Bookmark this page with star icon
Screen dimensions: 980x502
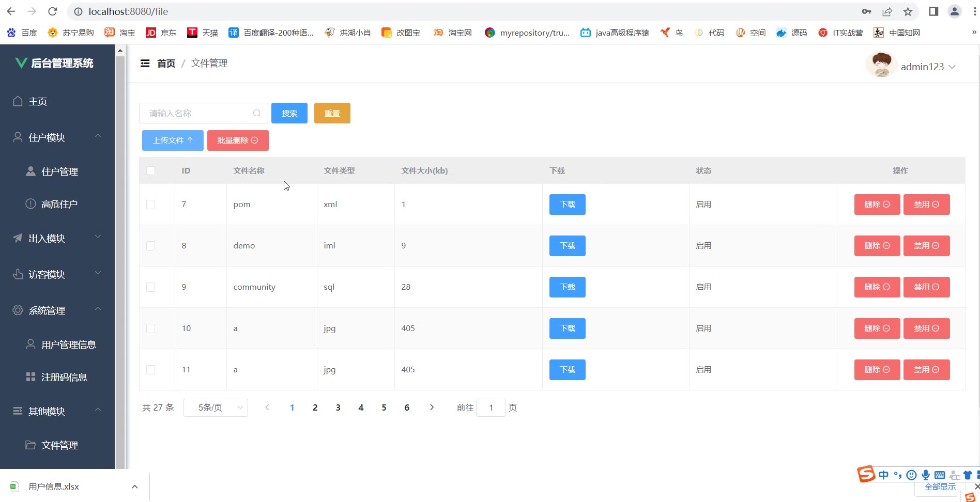(908, 11)
